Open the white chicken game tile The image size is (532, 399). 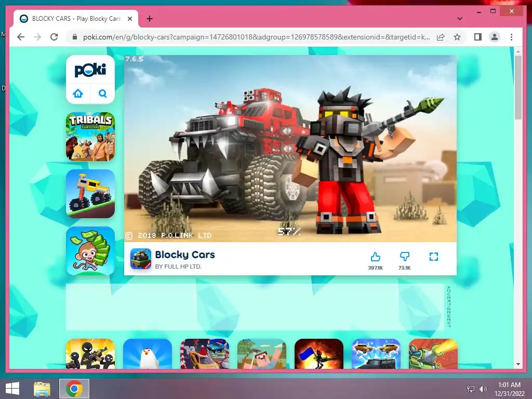[x=148, y=353]
